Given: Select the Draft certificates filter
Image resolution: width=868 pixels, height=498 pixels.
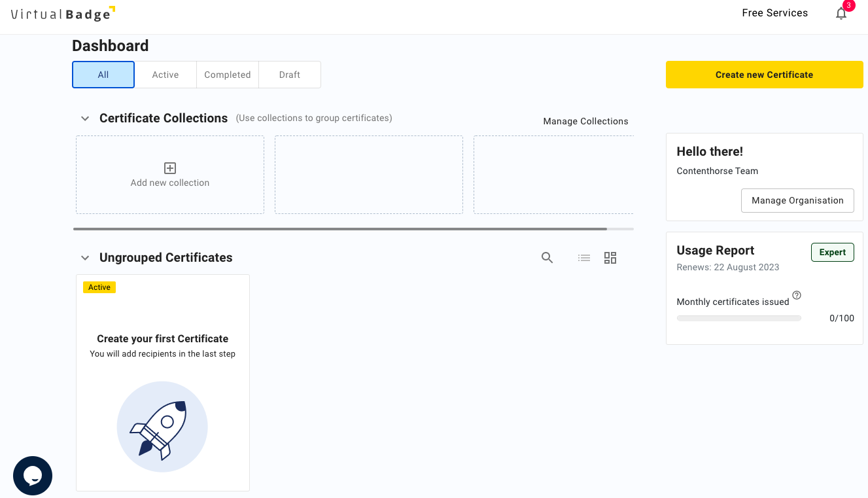Looking at the screenshot, I should [x=289, y=74].
